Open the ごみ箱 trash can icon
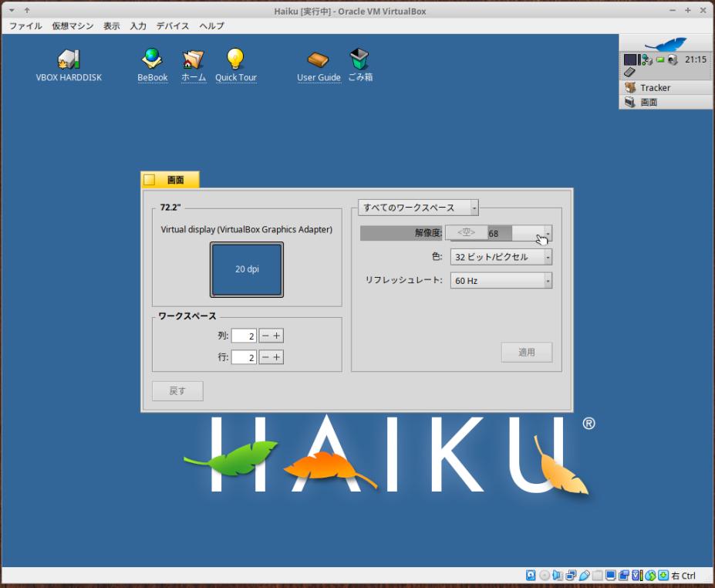This screenshot has width=715, height=588. pos(359,59)
